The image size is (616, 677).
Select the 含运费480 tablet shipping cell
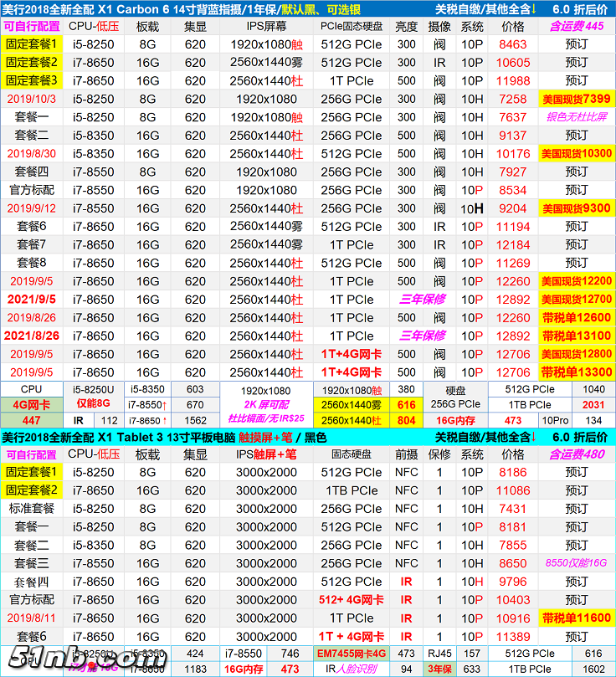(576, 454)
